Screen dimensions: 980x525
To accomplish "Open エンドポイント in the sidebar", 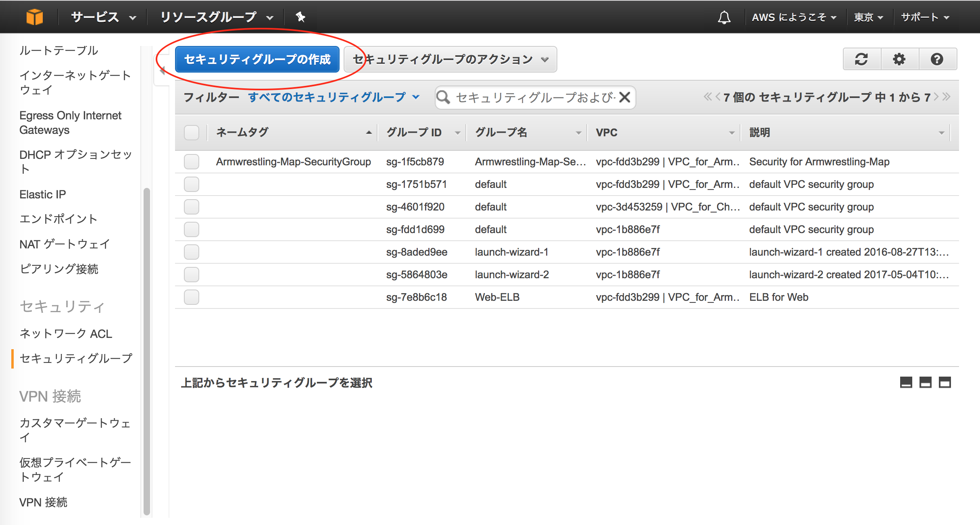I will coord(58,219).
